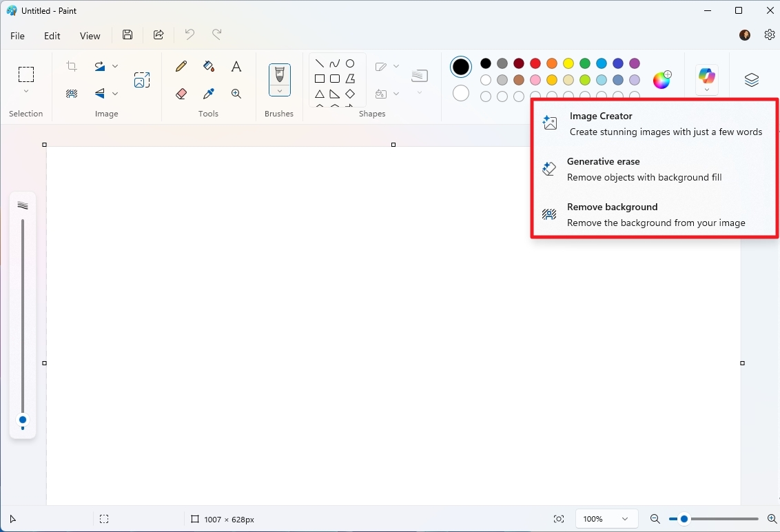
Task: Select the Fill with color tool
Action: [208, 66]
